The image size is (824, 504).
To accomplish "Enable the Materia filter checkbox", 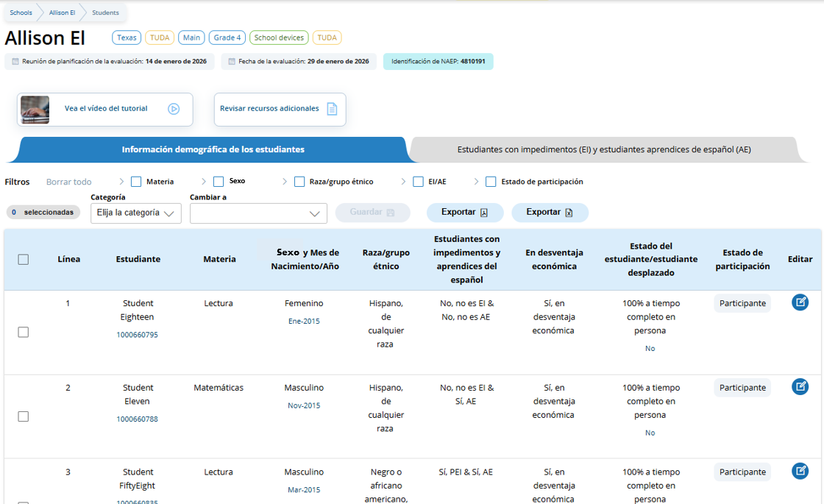I will (136, 182).
